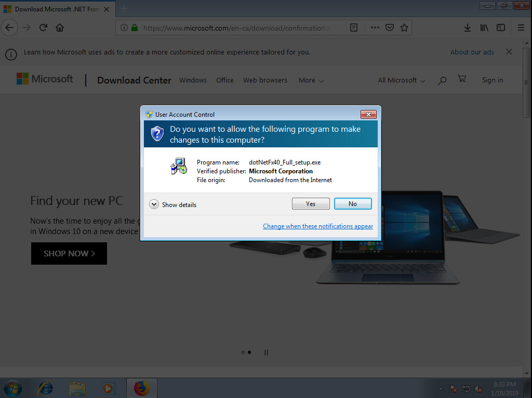Go back with Firefox back arrow

(x=9, y=28)
